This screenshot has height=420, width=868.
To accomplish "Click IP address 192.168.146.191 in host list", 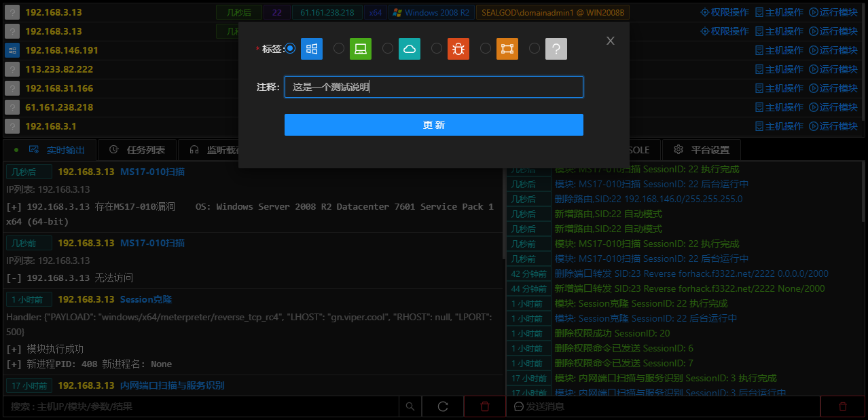I will point(62,50).
